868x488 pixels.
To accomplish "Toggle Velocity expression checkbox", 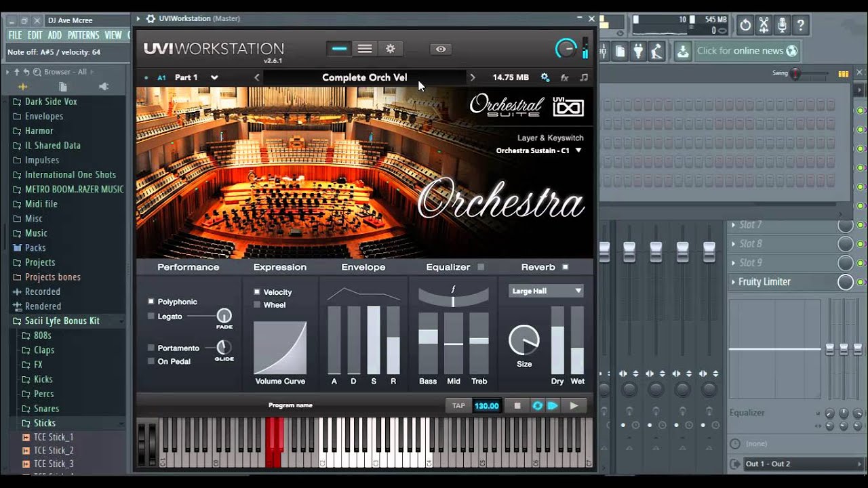I will point(257,292).
